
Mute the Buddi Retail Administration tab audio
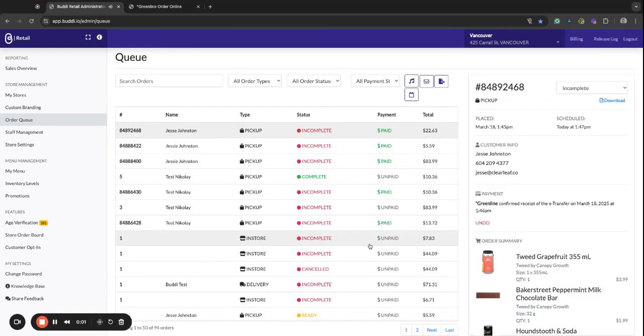coord(110,7)
